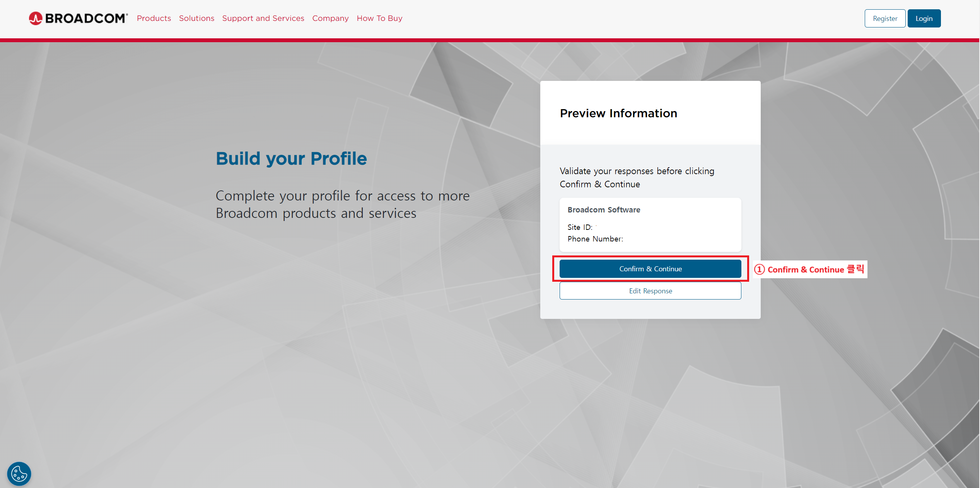Click the Phone Number label
Image resolution: width=980 pixels, height=488 pixels.
(595, 239)
